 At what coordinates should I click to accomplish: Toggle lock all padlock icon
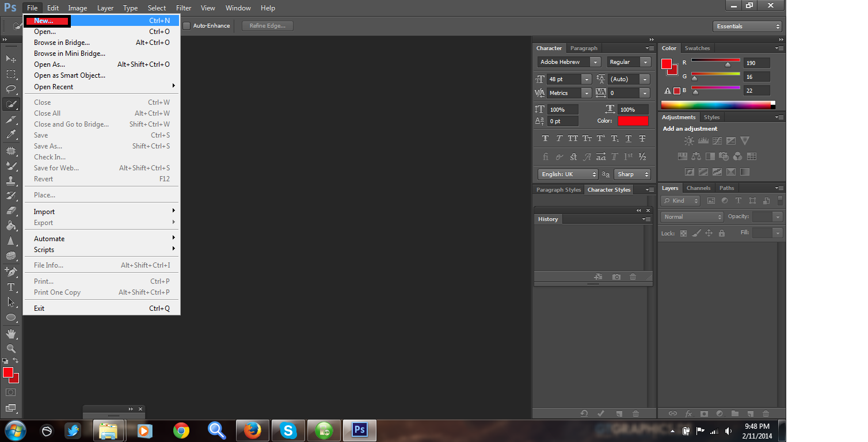722,233
